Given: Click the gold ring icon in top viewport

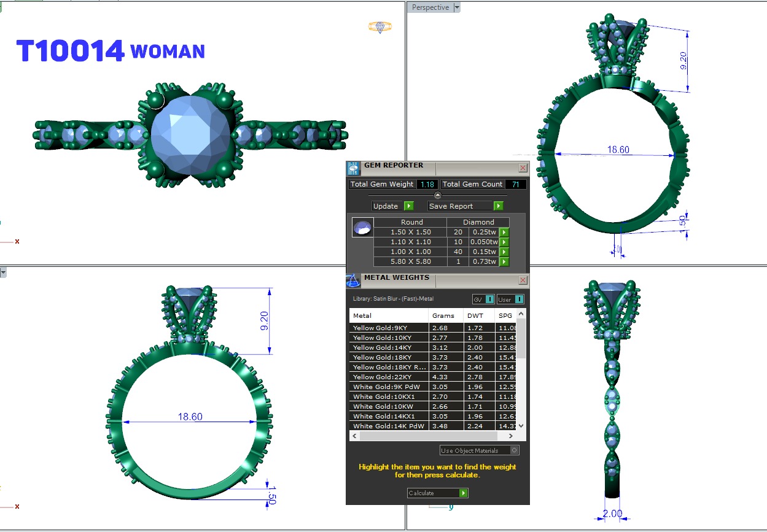Looking at the screenshot, I should [380, 27].
